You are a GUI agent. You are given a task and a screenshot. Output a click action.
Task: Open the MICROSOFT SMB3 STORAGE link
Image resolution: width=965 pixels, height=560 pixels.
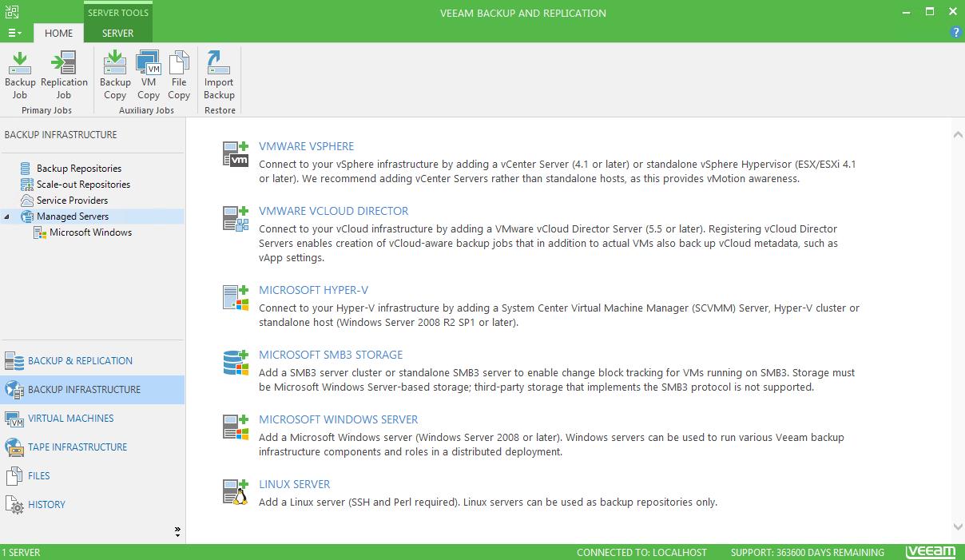(331, 355)
